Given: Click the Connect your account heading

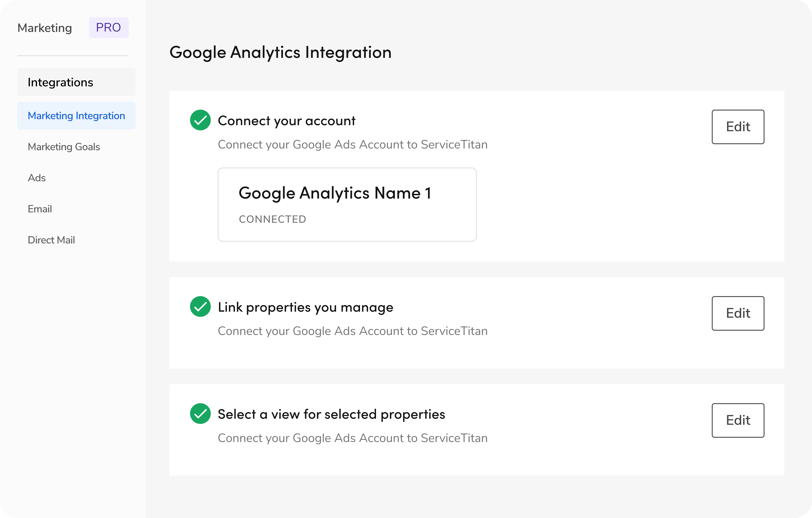Looking at the screenshot, I should point(286,121).
